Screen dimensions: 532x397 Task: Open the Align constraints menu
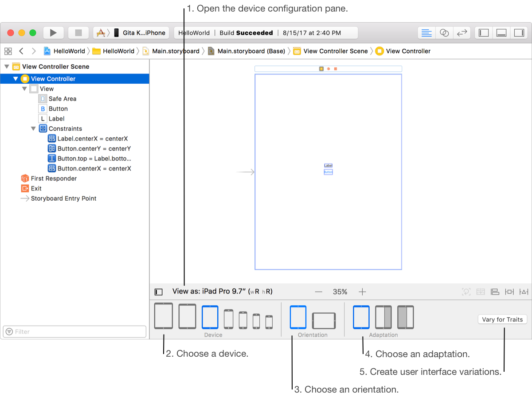pyautogui.click(x=495, y=292)
